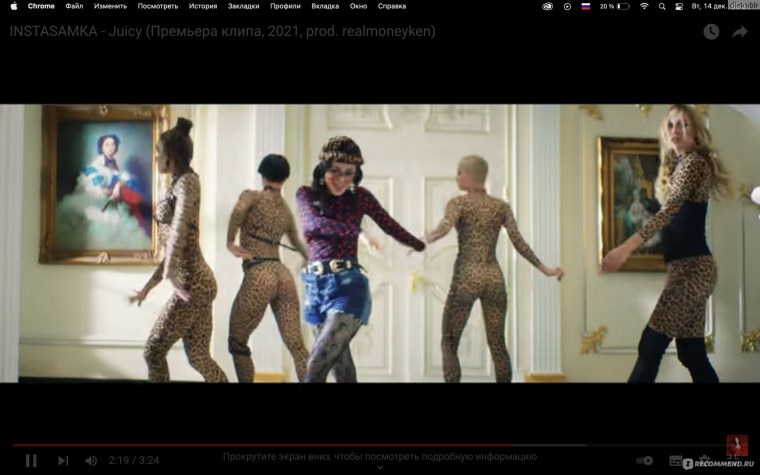The width and height of the screenshot is (760, 475).
Task: Open the Закладки menu
Action: 243,6
